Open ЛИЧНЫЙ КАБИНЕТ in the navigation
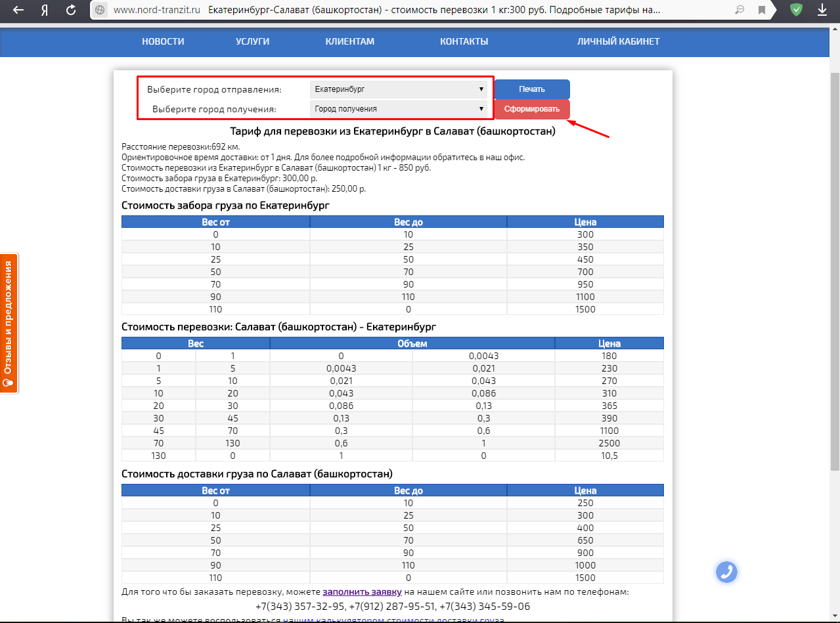The image size is (840, 623). (618, 41)
